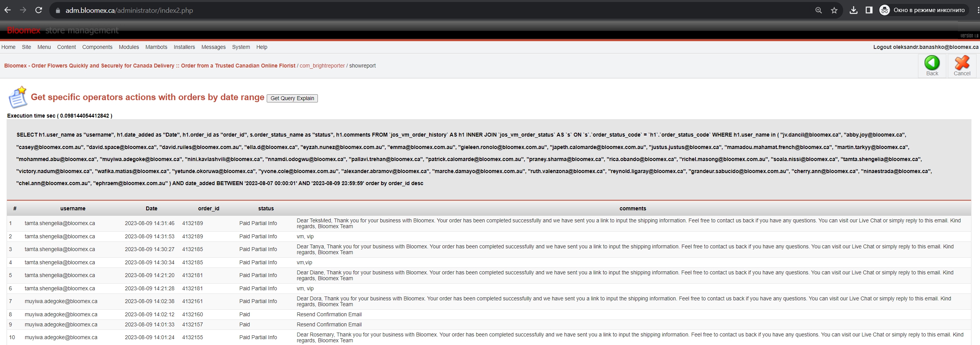Click the username column header

(x=73, y=208)
